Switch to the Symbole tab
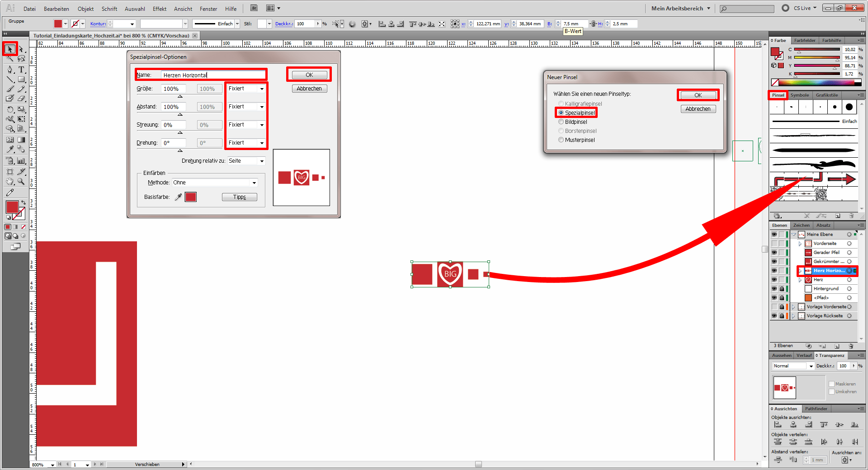This screenshot has width=868, height=470. click(x=799, y=95)
